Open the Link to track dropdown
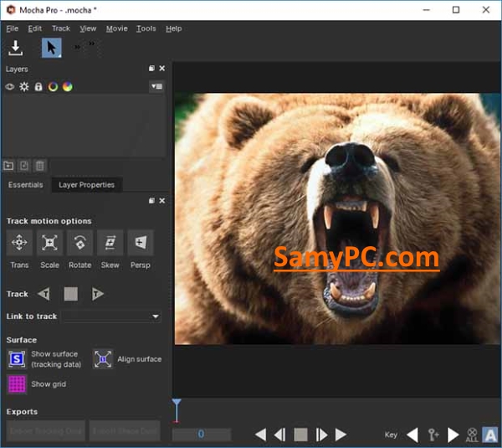Image resolution: width=502 pixels, height=448 pixels. (x=112, y=317)
